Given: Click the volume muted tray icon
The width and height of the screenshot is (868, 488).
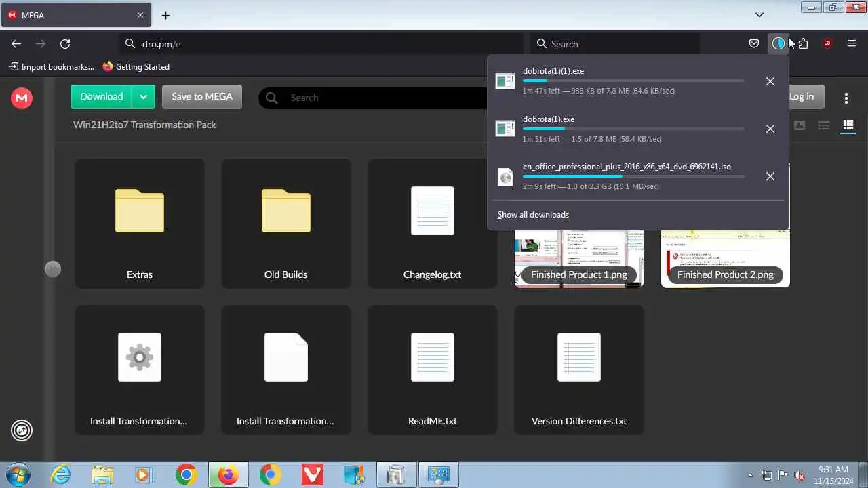Looking at the screenshot, I should tap(800, 475).
